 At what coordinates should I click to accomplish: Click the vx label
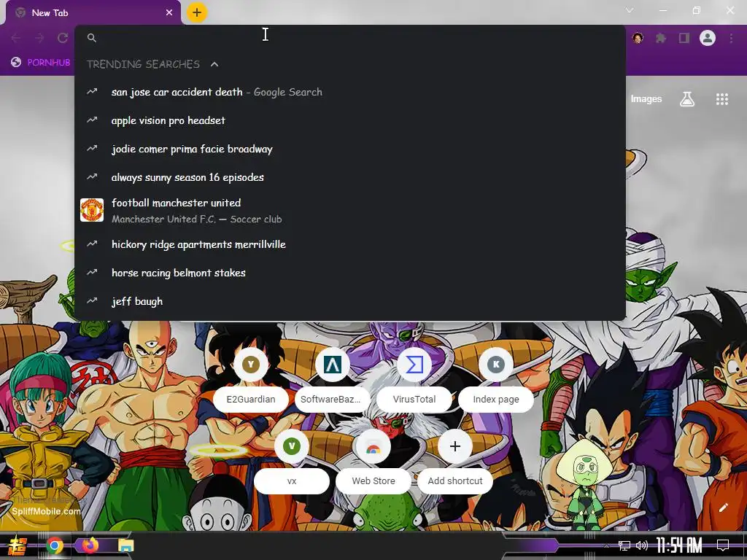pos(292,481)
